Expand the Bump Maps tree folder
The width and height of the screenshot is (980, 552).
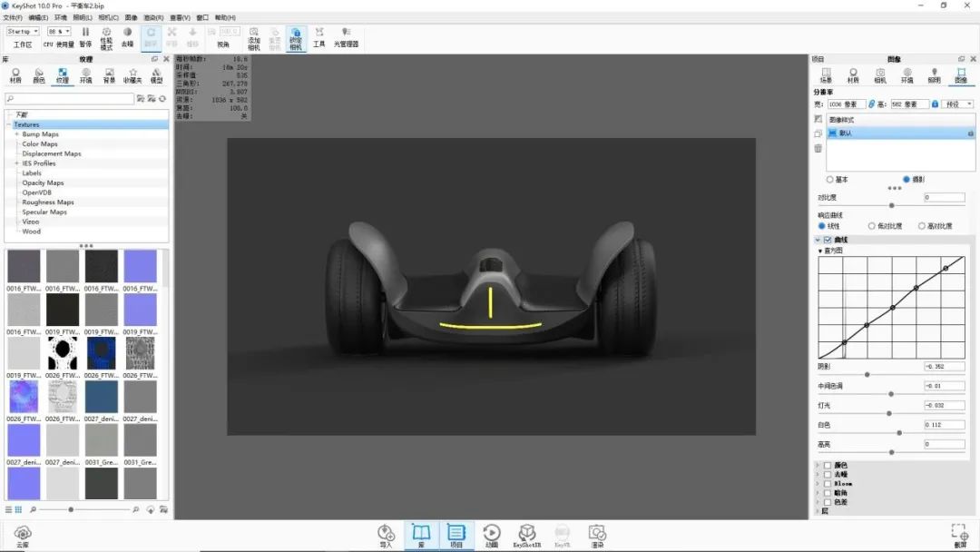click(x=16, y=134)
